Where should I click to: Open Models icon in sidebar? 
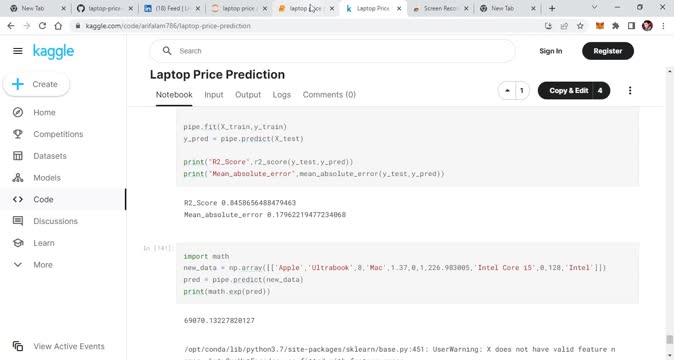(x=18, y=178)
